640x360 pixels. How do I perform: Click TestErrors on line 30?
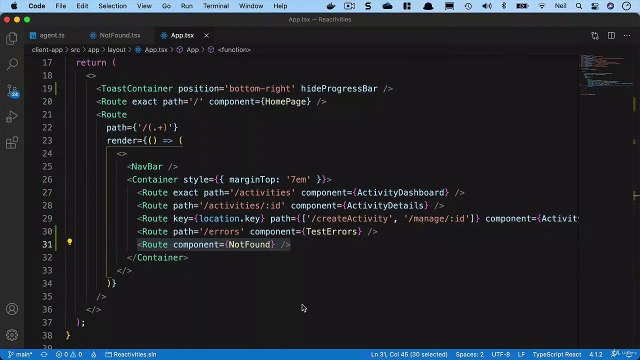331,231
